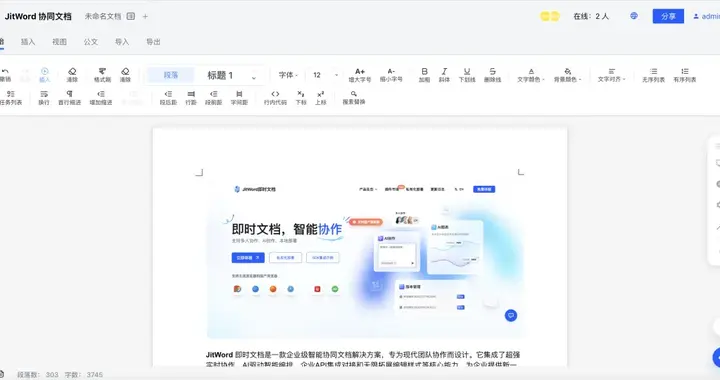Image resolution: width=720 pixels, height=380 pixels.
Task: Switch to the 导入 ribbon tab
Action: (x=122, y=42)
